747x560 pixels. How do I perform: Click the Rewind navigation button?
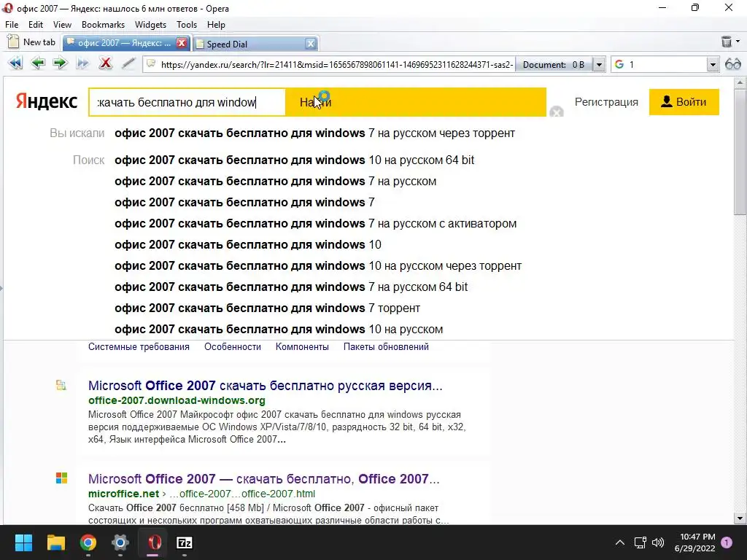pos(15,63)
